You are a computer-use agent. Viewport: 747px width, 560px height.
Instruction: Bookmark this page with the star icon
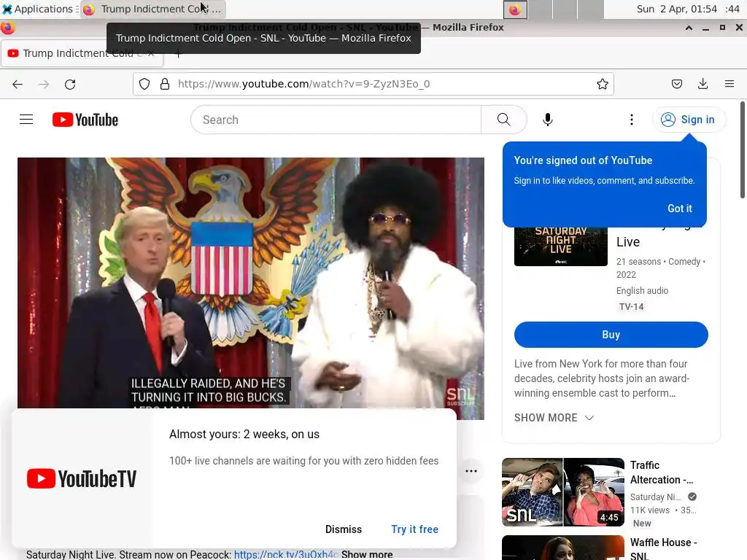[x=602, y=85]
